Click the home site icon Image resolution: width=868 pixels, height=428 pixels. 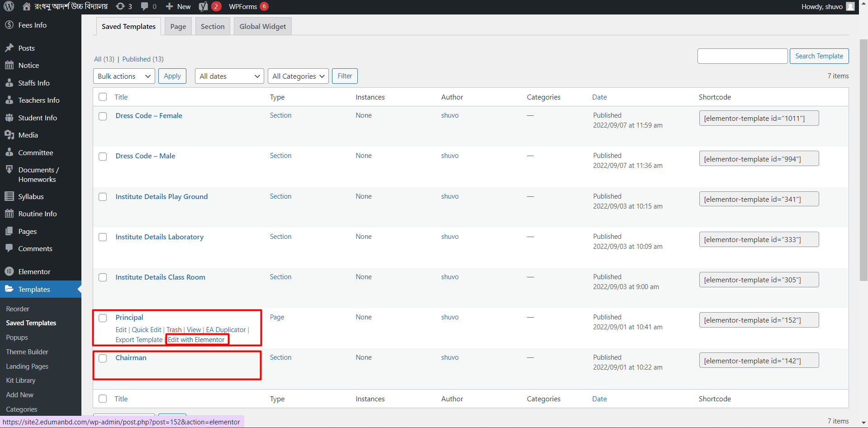tap(27, 6)
